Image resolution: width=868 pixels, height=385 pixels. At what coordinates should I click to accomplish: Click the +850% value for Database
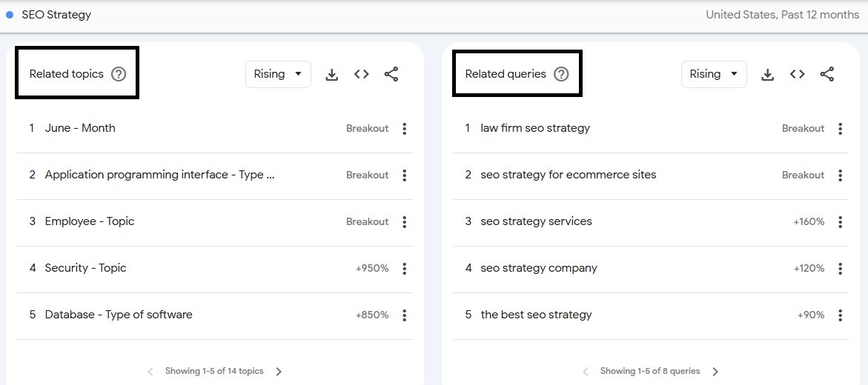(372, 315)
